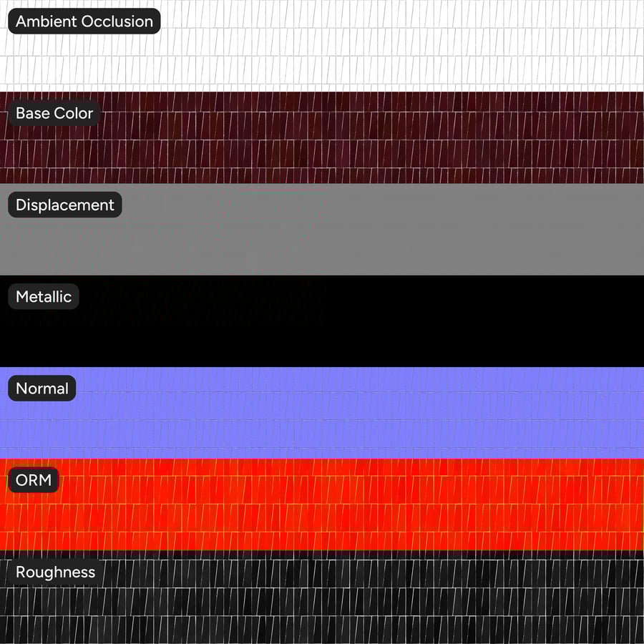Click the Base Color label
Screen dimensions: 644x644
pos(54,113)
